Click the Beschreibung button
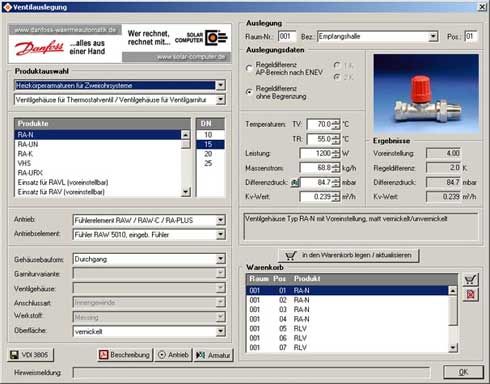 (125, 355)
